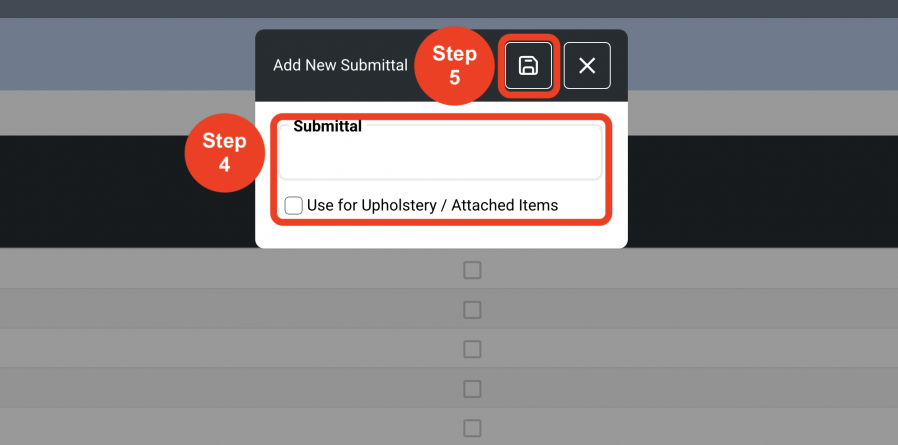Click the gray strip above the black row

[127, 113]
